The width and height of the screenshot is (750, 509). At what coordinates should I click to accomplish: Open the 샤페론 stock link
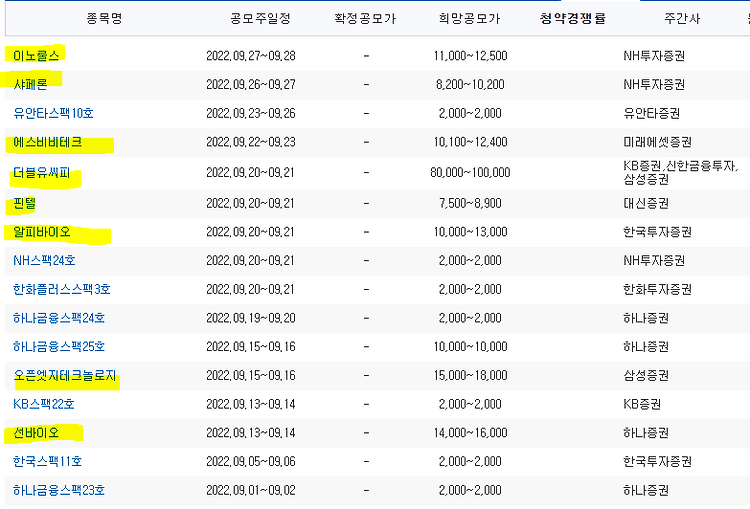[x=30, y=84]
